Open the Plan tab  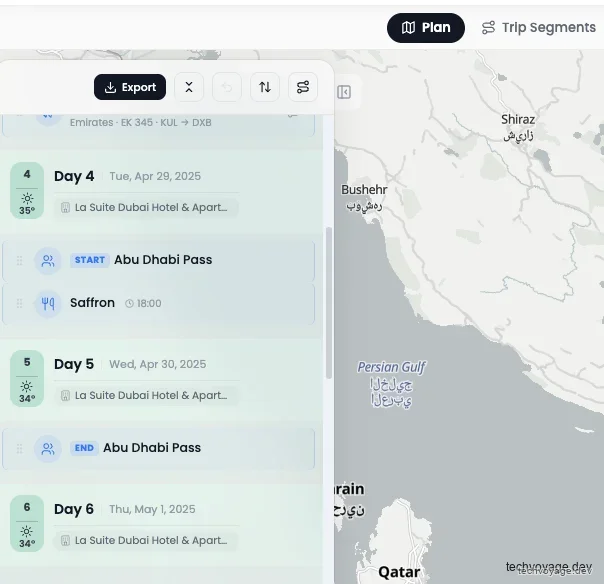coord(426,28)
